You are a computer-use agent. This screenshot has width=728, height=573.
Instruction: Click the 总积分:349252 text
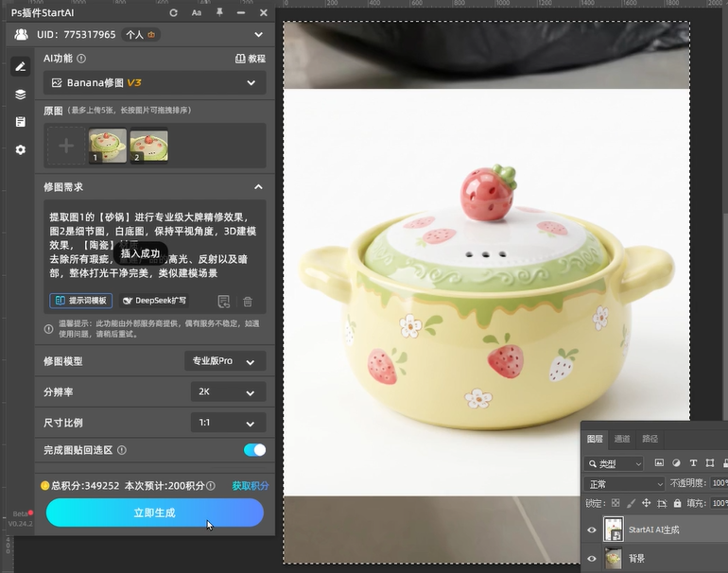(x=85, y=486)
